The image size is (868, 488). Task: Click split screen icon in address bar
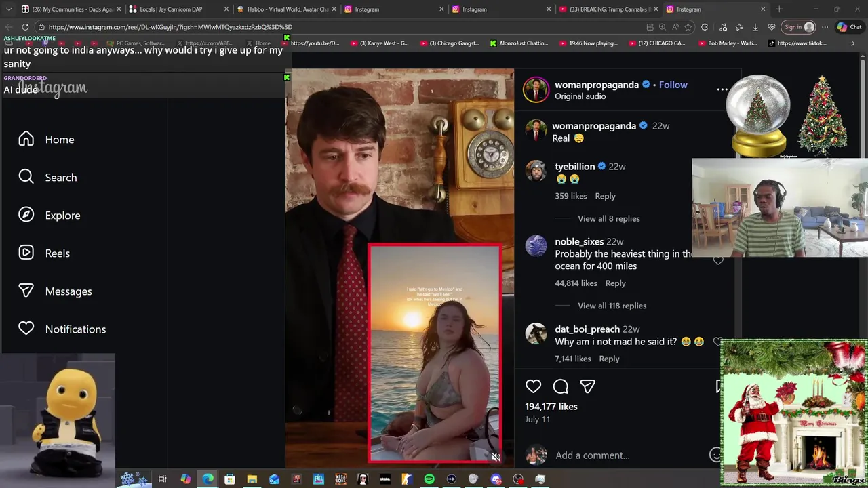click(650, 27)
